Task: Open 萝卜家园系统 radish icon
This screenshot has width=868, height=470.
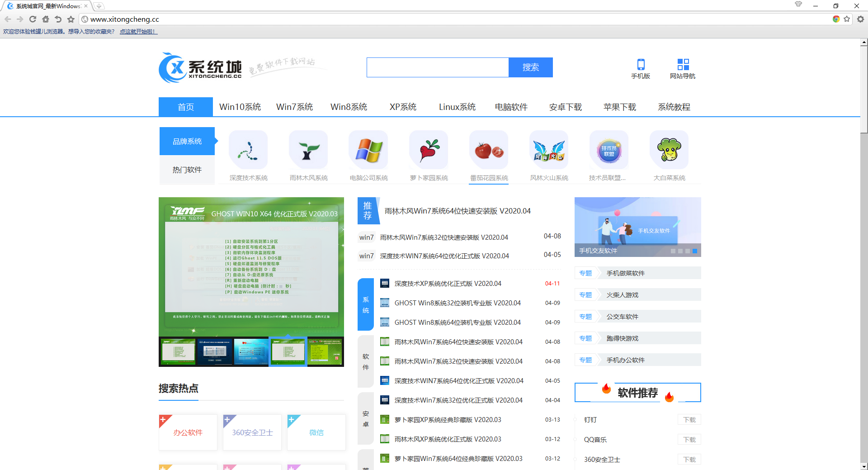Action: [x=429, y=150]
